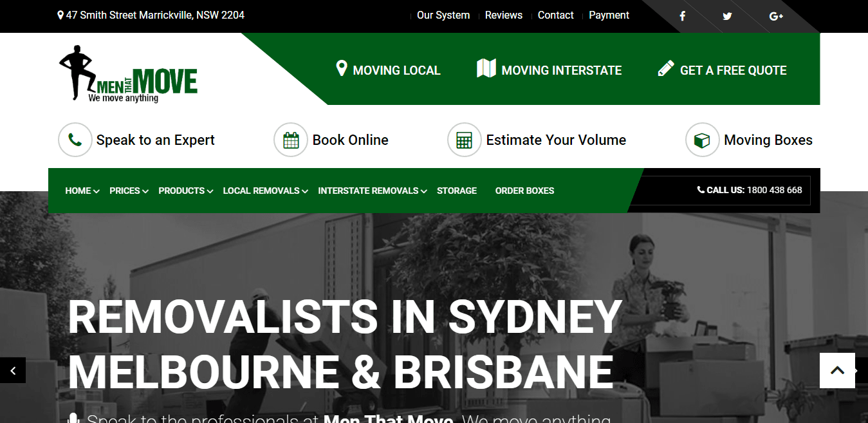Click the box icon for Moving Boxes
Viewport: 868px width, 423px height.
tap(702, 140)
